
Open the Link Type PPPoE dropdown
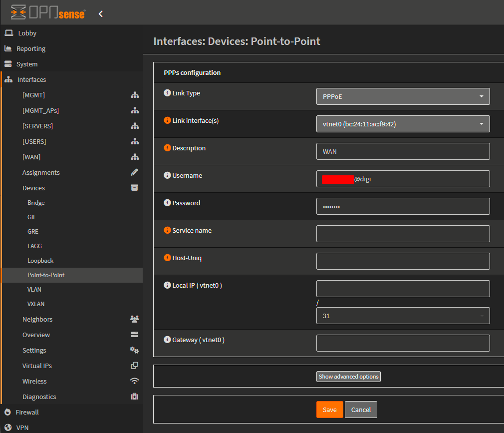click(x=403, y=96)
